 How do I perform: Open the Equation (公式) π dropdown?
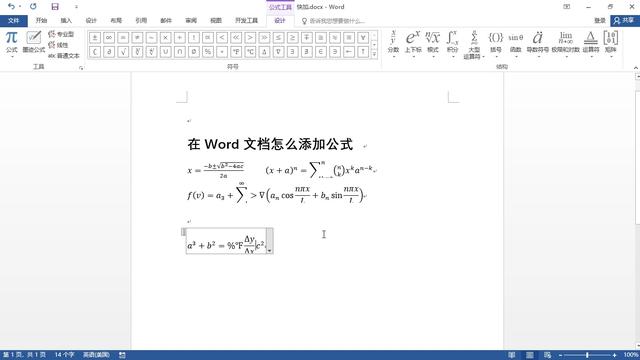(11, 43)
